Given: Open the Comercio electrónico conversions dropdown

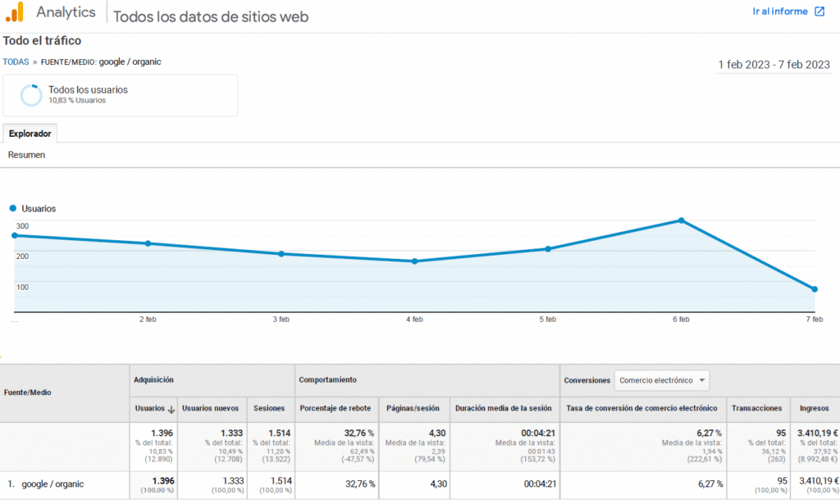Looking at the screenshot, I should pyautogui.click(x=661, y=380).
